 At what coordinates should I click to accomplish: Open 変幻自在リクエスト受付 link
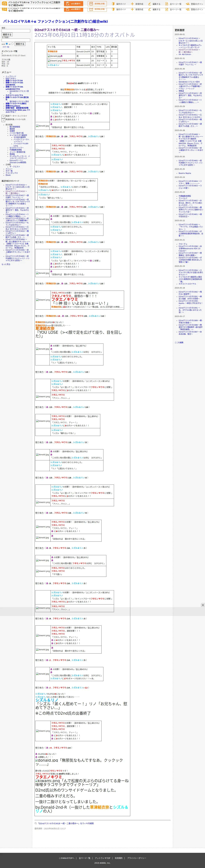tap(19, 101)
